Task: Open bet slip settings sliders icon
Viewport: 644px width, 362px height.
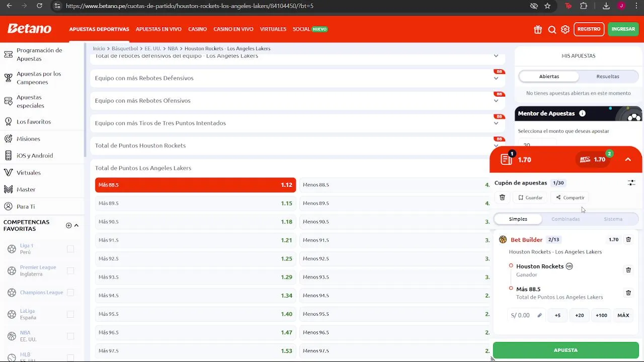Action: [x=631, y=183]
